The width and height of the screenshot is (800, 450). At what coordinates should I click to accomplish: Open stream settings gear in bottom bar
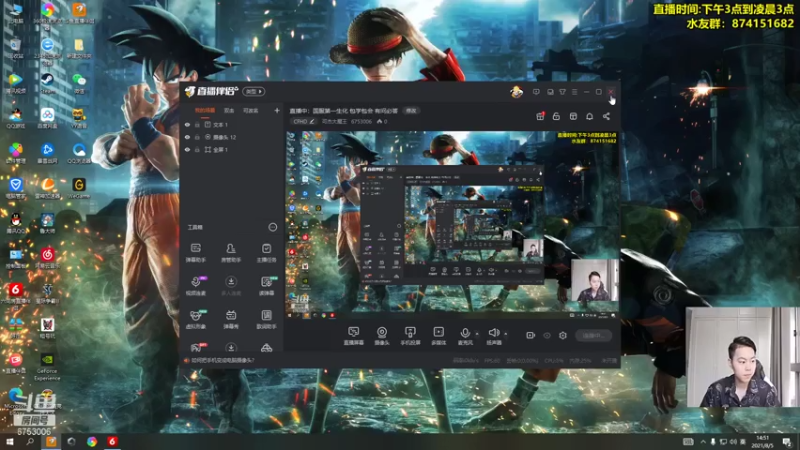click(x=563, y=335)
